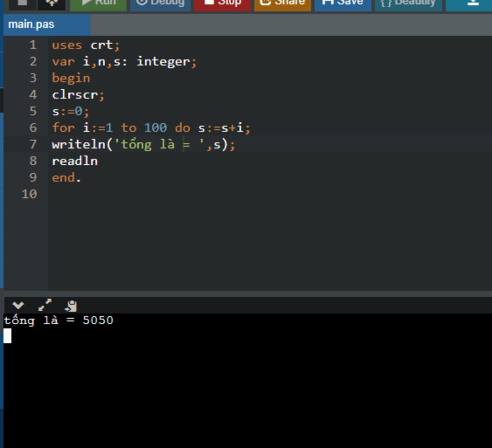Click the console output 'tổng là = 5050'
Viewport: 492px width, 448px height.
point(58,321)
